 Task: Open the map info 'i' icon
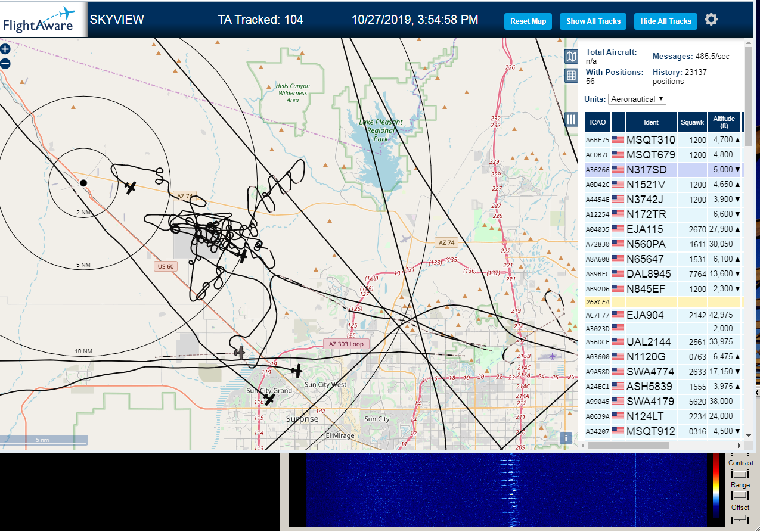tap(567, 438)
